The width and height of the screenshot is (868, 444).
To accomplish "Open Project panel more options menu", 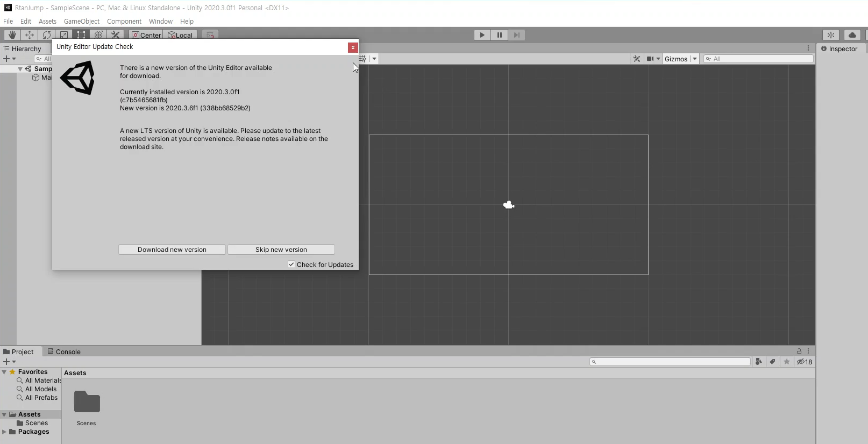I will tap(808, 351).
